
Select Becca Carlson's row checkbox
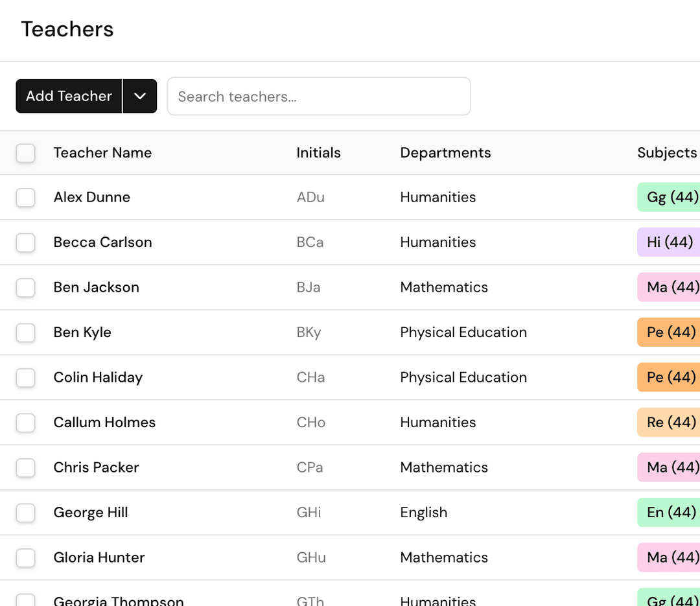[x=25, y=242]
